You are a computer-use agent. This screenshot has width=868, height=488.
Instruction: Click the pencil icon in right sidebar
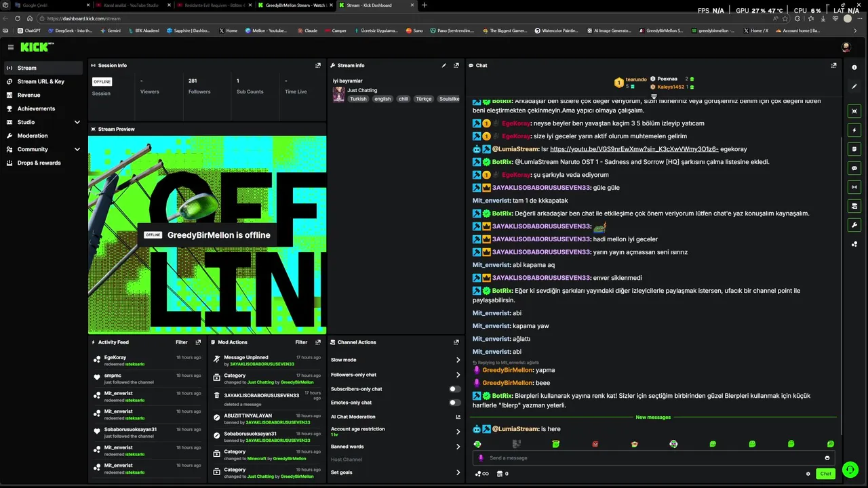[x=854, y=86]
